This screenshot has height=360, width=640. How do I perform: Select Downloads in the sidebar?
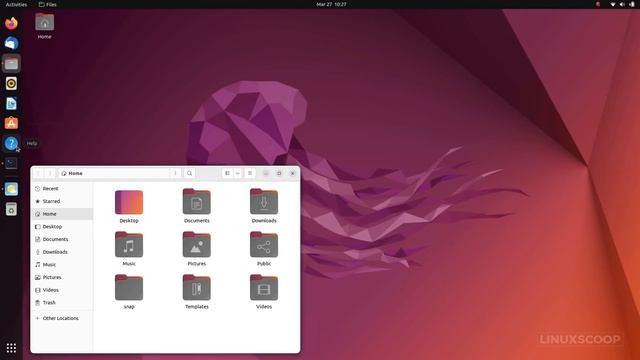62,252
